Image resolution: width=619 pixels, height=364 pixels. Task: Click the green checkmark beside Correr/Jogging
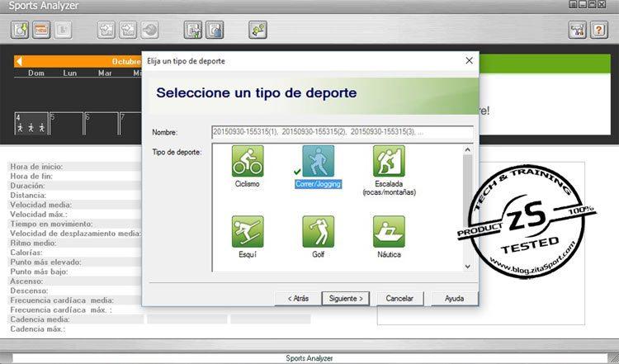coord(297,172)
